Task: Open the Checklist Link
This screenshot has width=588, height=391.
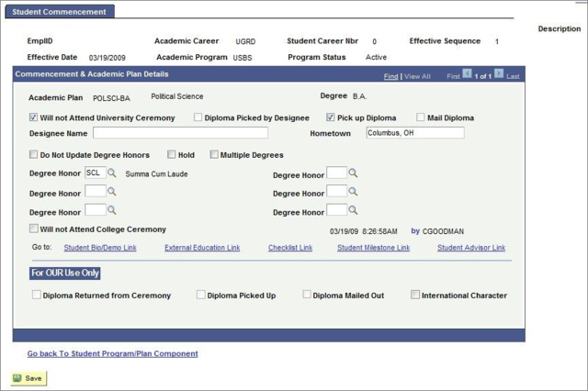Action: tap(290, 248)
